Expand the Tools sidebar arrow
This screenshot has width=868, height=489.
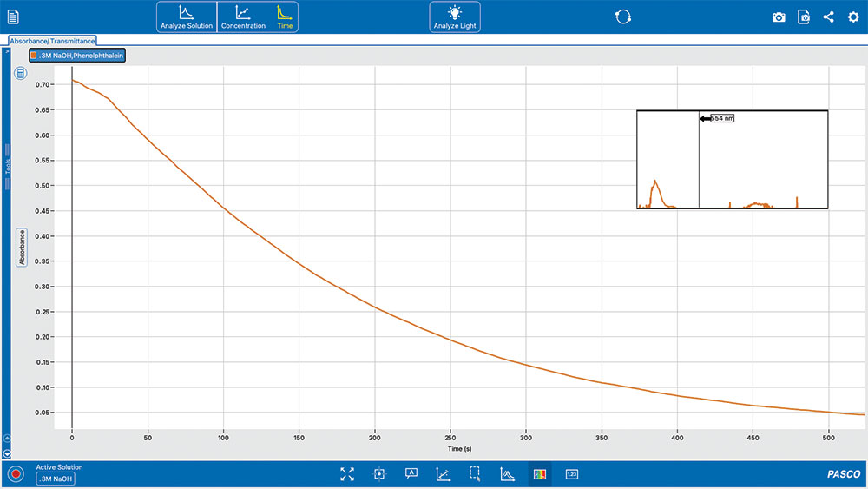coord(7,51)
